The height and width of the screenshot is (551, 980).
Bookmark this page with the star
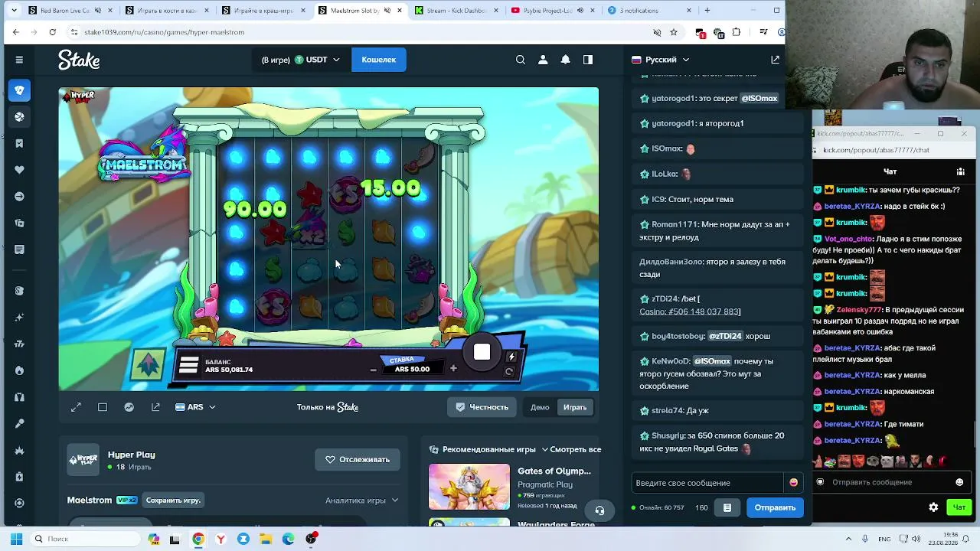point(674,32)
